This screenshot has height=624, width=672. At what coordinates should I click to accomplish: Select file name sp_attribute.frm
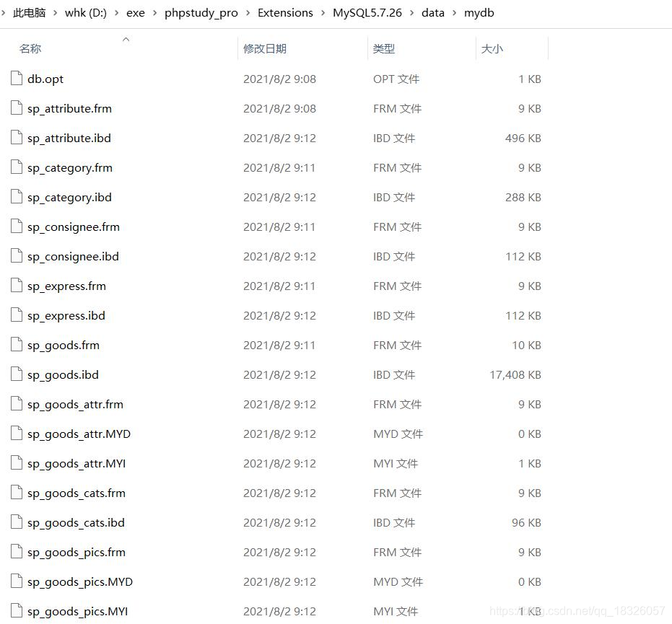(69, 109)
